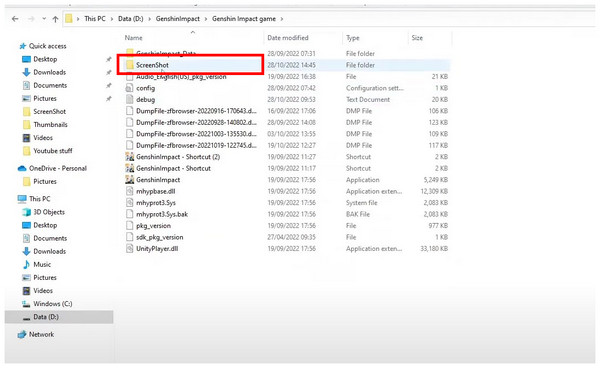Select Audio_English(US)_pkg_version file
Viewport: 600px width, 368px height.
tap(176, 77)
